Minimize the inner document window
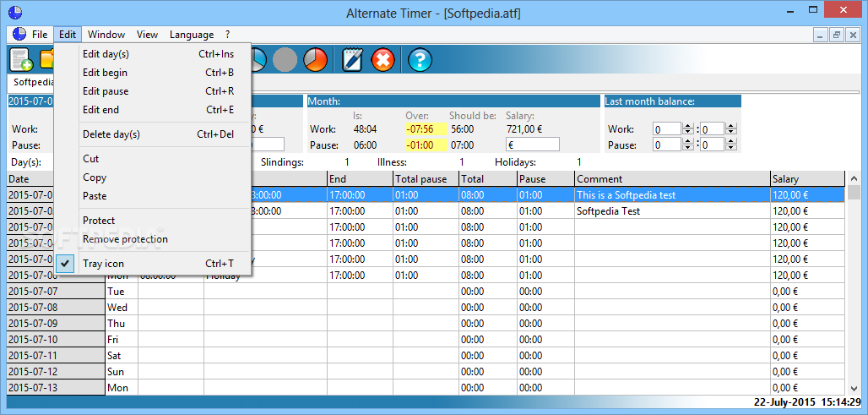Screen dimensions: 868x415 (x=821, y=35)
